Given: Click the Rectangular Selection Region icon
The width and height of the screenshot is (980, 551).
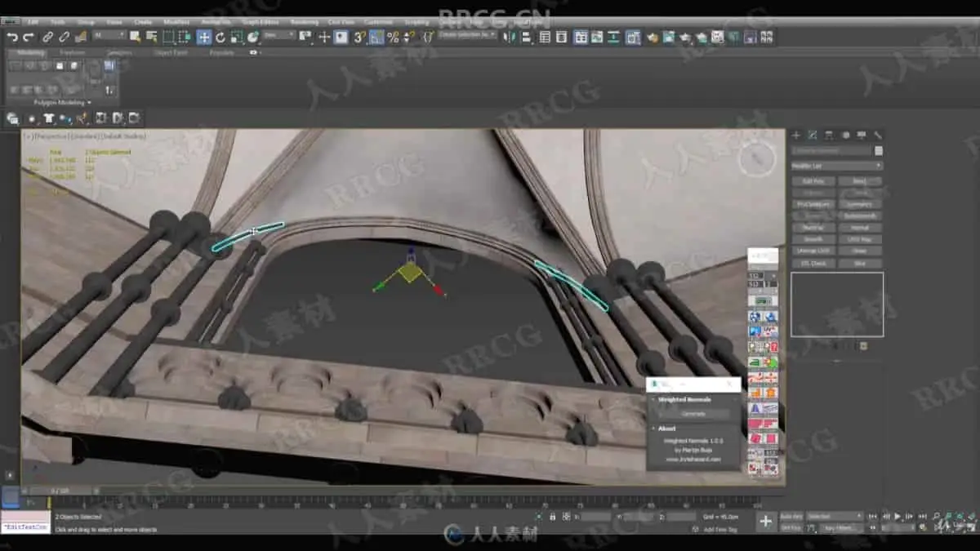Looking at the screenshot, I should tap(168, 37).
